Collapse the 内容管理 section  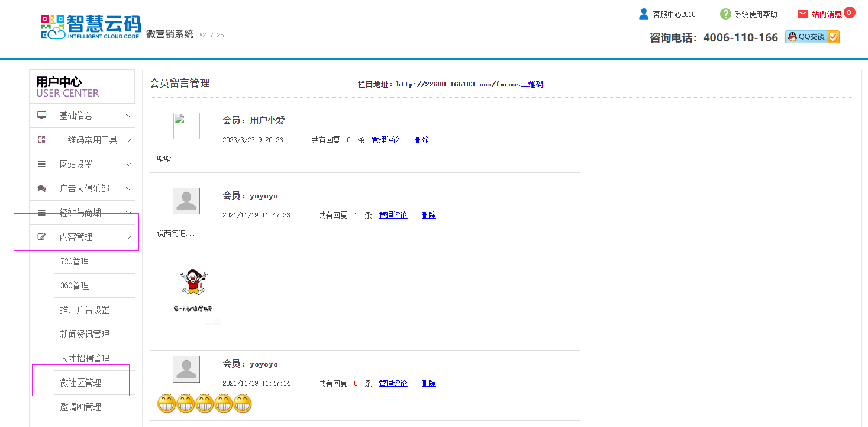tap(128, 237)
